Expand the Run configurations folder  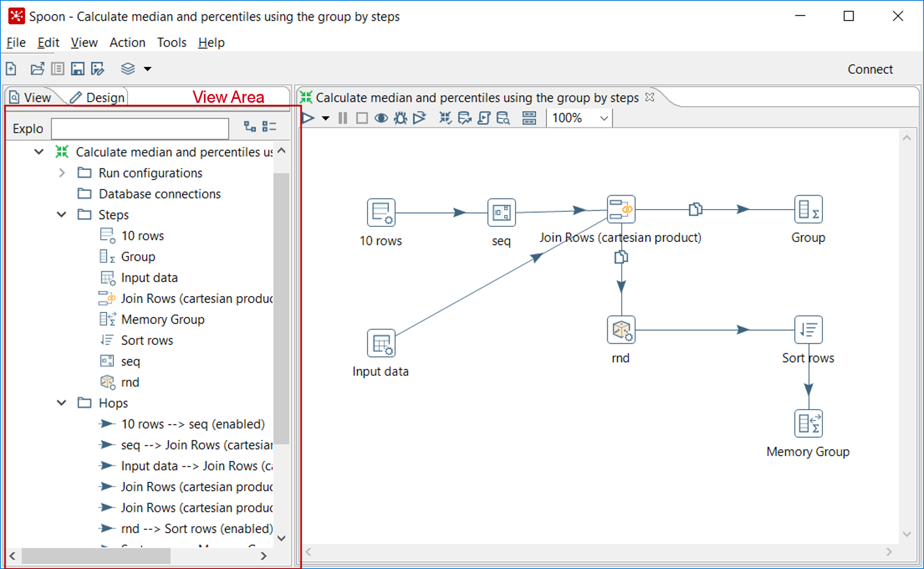pos(62,173)
